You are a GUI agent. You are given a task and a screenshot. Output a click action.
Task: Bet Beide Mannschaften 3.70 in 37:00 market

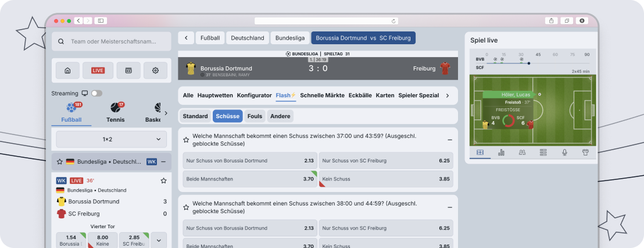pos(250,179)
